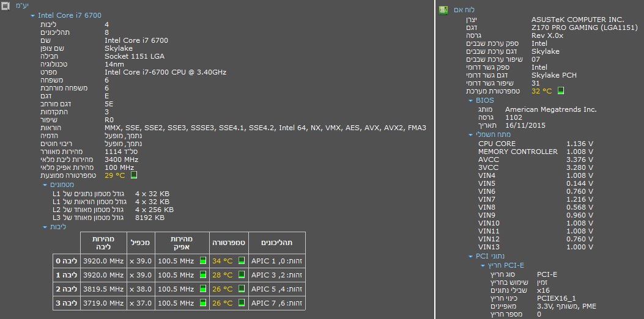Click the Skylake code name value in CPU panel
The image size is (644, 319).
(119, 48)
